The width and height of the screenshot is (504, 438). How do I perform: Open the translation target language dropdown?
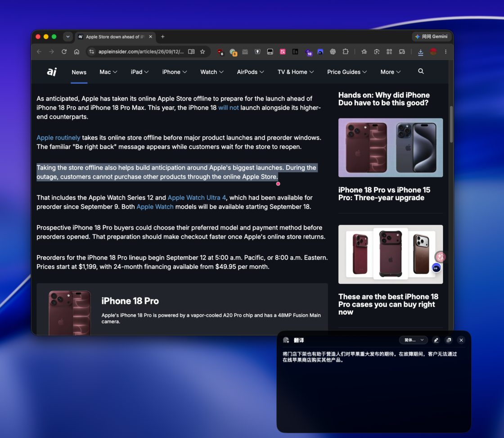click(x=414, y=340)
